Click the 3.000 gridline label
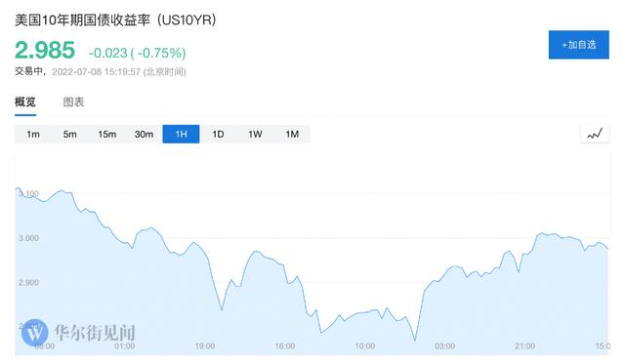Image resolution: width=625 pixels, height=364 pixels. (28, 238)
